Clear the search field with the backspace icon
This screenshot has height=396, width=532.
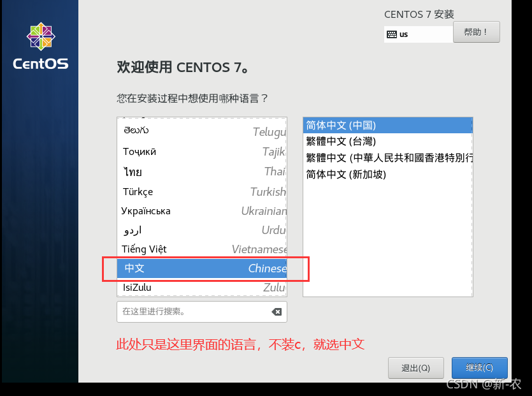tap(277, 312)
